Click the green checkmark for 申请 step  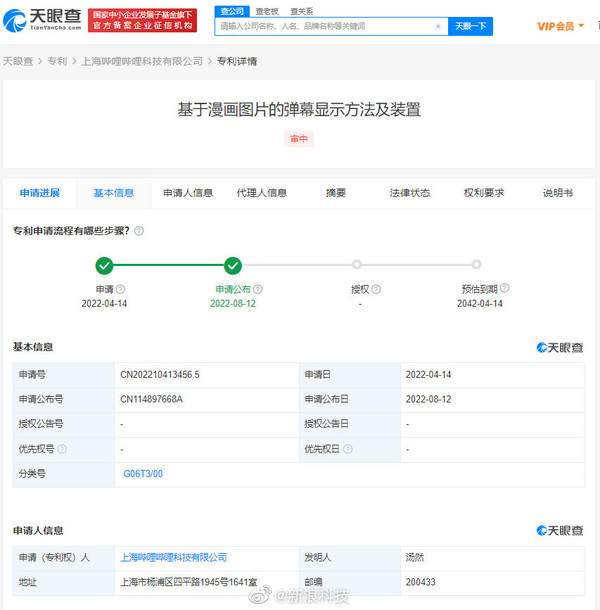[104, 266]
